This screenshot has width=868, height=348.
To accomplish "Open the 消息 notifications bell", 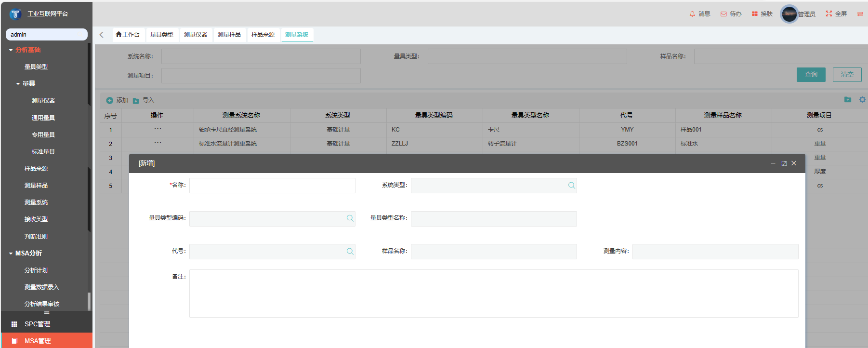I will (x=692, y=14).
